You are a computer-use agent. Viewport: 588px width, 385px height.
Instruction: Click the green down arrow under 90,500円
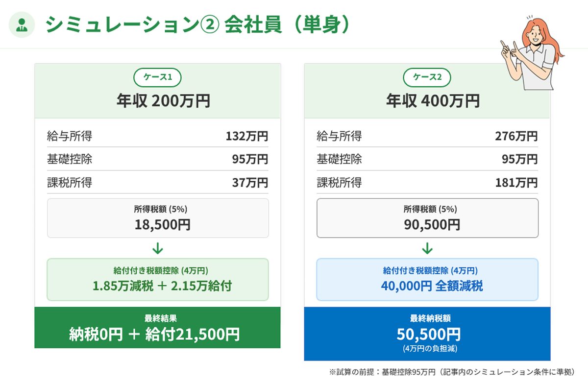427,248
